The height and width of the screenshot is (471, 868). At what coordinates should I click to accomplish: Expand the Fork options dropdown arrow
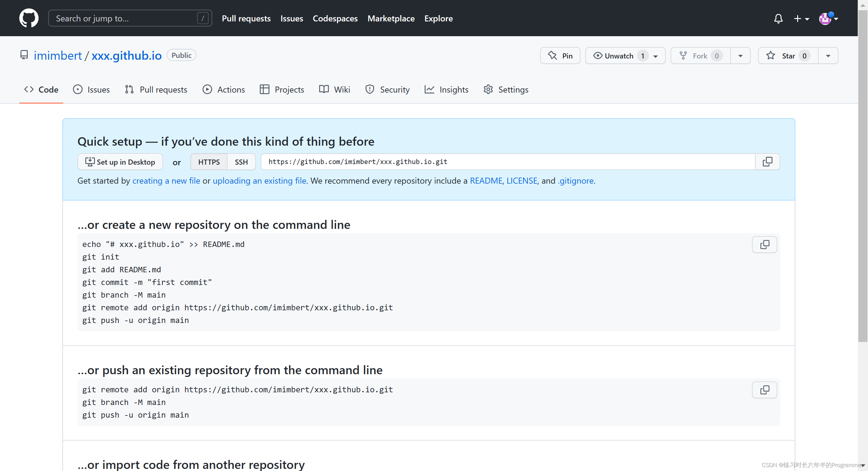point(740,55)
